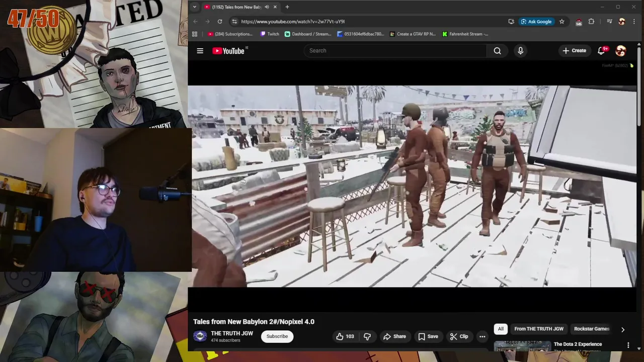Create a Clip of the video

point(459,336)
